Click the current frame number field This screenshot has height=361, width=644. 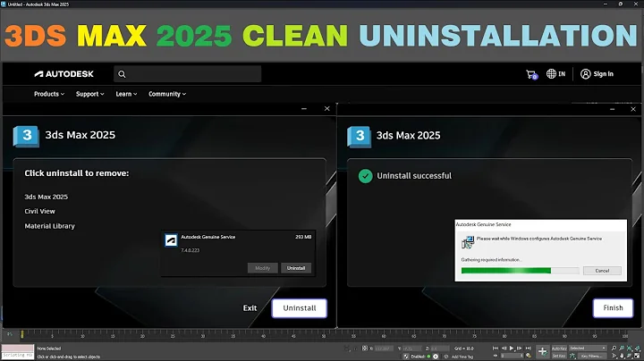click(512, 356)
